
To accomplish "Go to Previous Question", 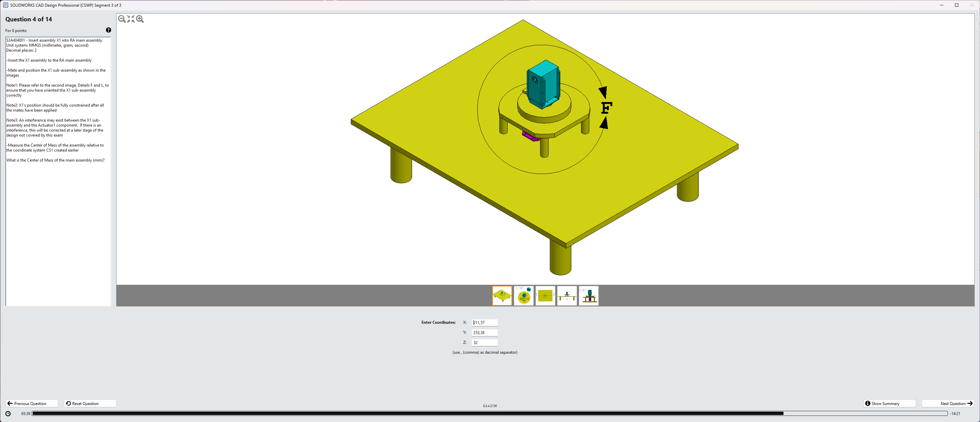I will coord(32,403).
